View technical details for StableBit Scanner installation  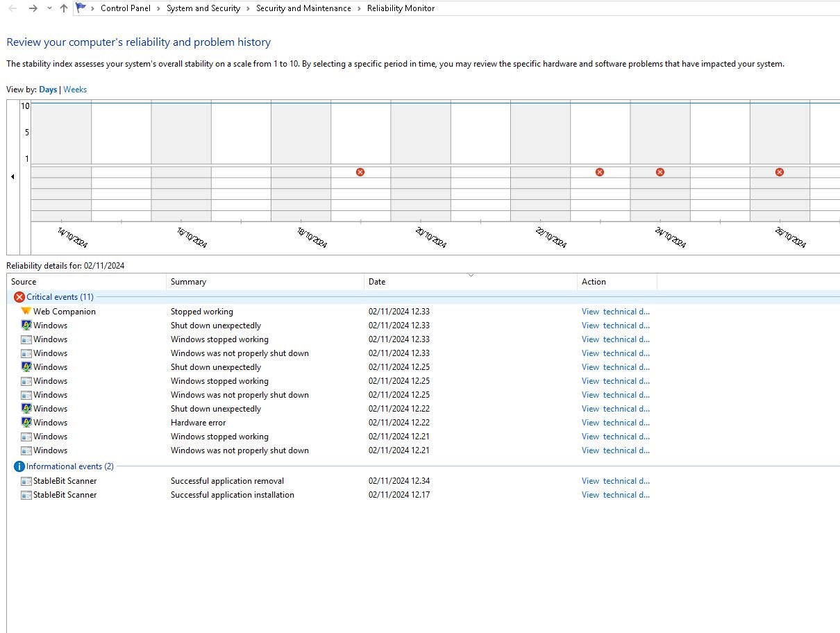[616, 495]
